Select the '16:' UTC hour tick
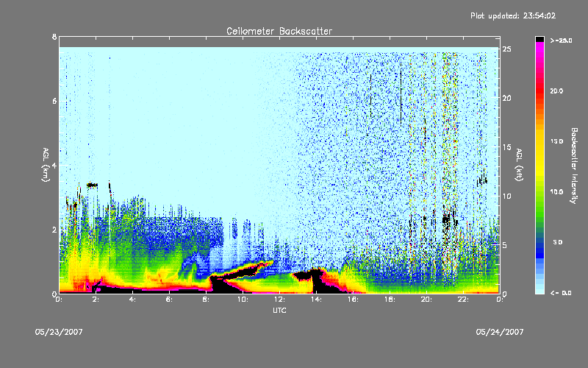Viewport: 588px width, 368px height. 353,300
